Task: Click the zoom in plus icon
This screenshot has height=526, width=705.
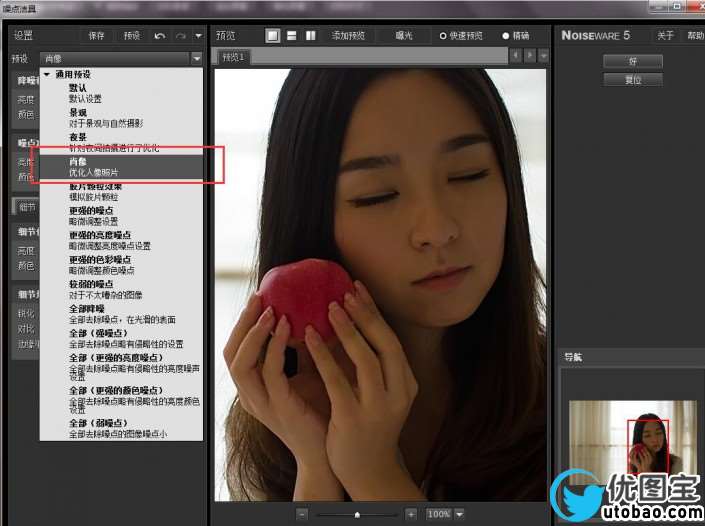Action: click(x=411, y=514)
